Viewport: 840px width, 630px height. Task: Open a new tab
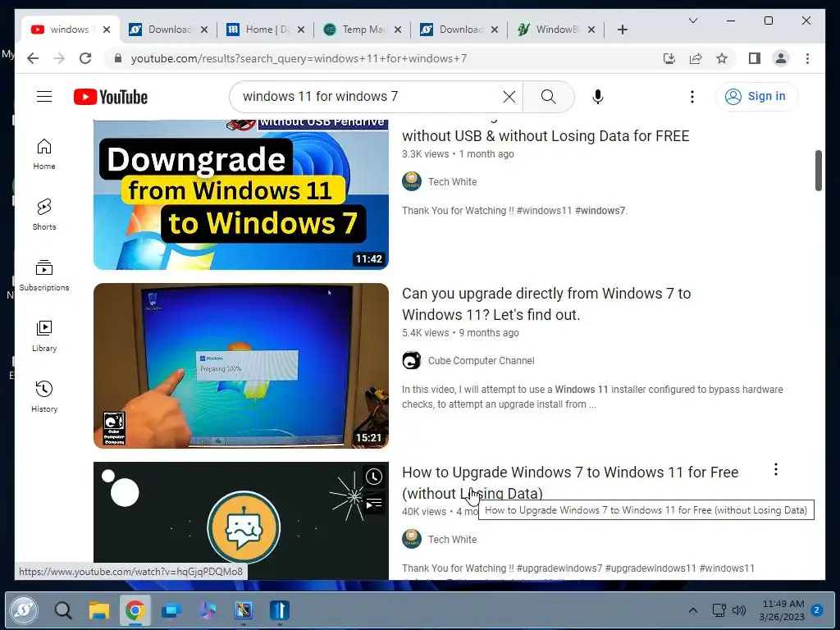pyautogui.click(x=622, y=30)
